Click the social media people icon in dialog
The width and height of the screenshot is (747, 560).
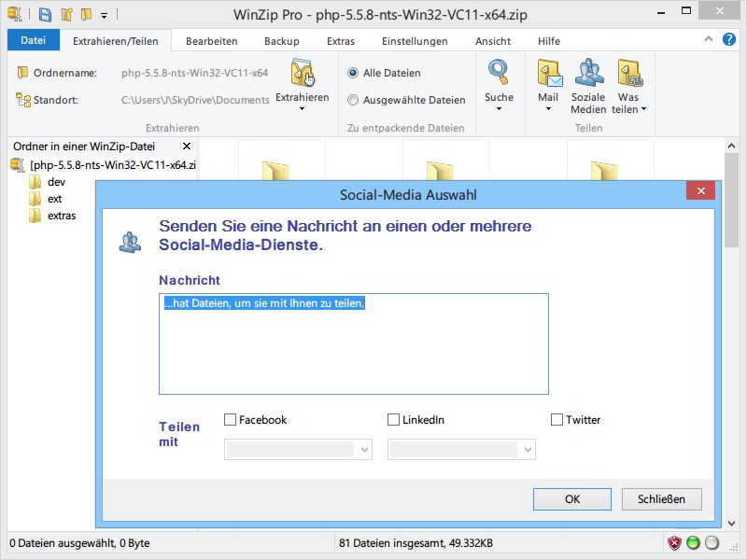pyautogui.click(x=130, y=243)
